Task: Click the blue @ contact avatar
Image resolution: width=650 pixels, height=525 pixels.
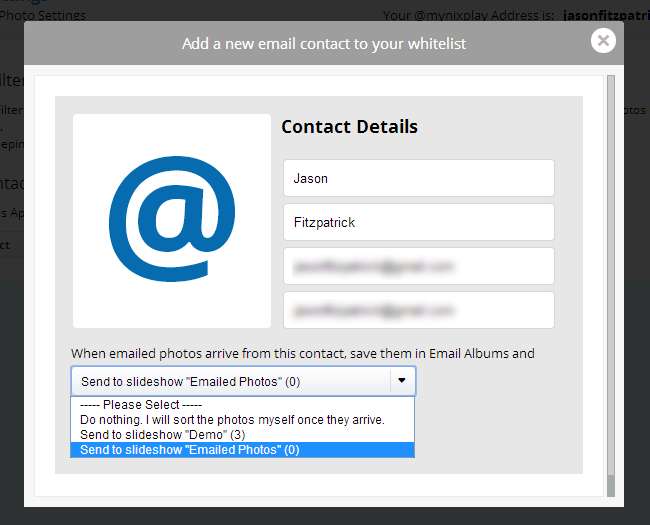Action: click(x=172, y=220)
